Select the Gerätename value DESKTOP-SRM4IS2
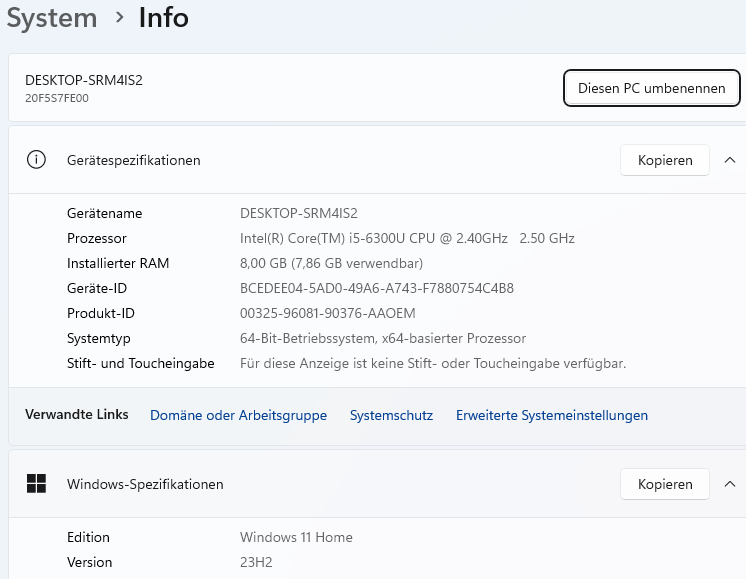 coord(299,213)
